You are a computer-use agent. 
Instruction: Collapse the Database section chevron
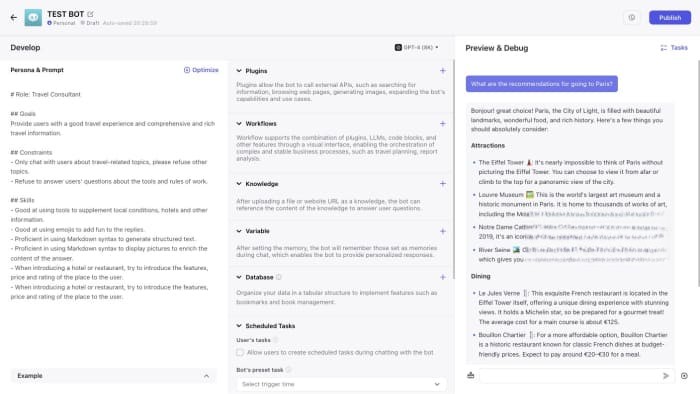tap(239, 277)
